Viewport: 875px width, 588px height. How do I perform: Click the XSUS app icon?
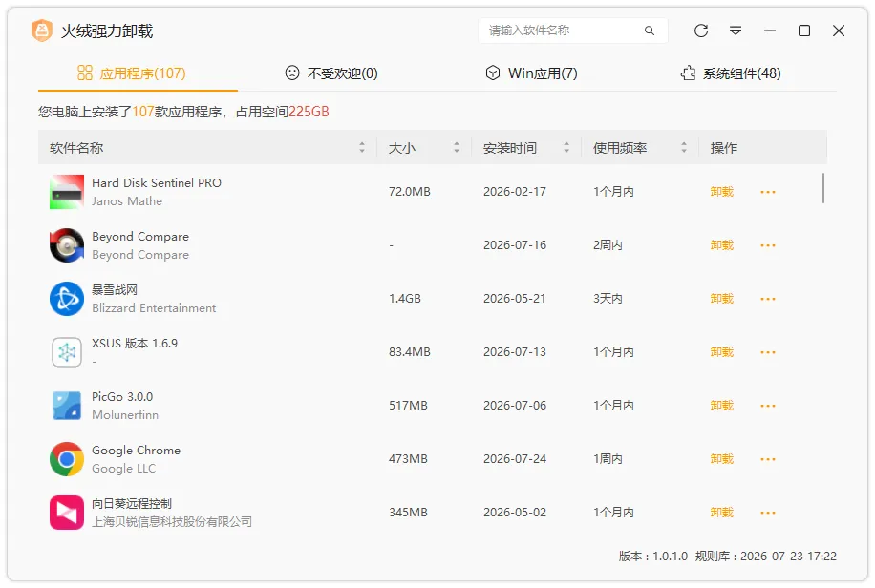pyautogui.click(x=67, y=352)
